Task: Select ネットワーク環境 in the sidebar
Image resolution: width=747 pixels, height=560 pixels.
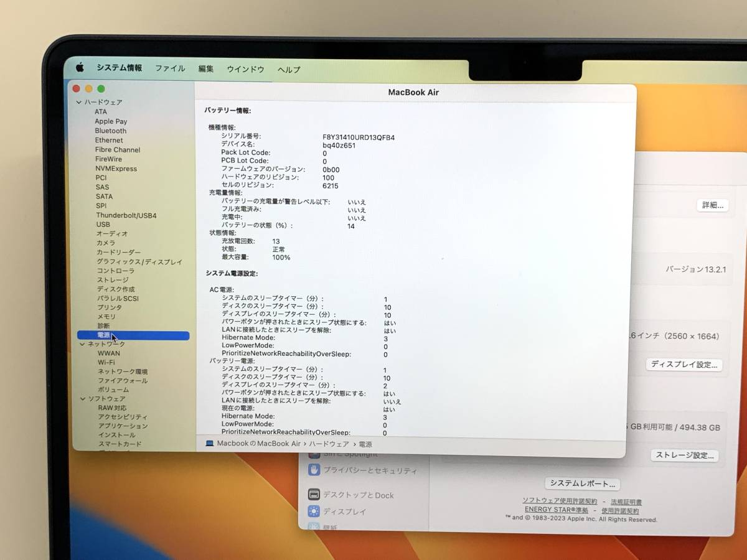Action: (x=123, y=371)
